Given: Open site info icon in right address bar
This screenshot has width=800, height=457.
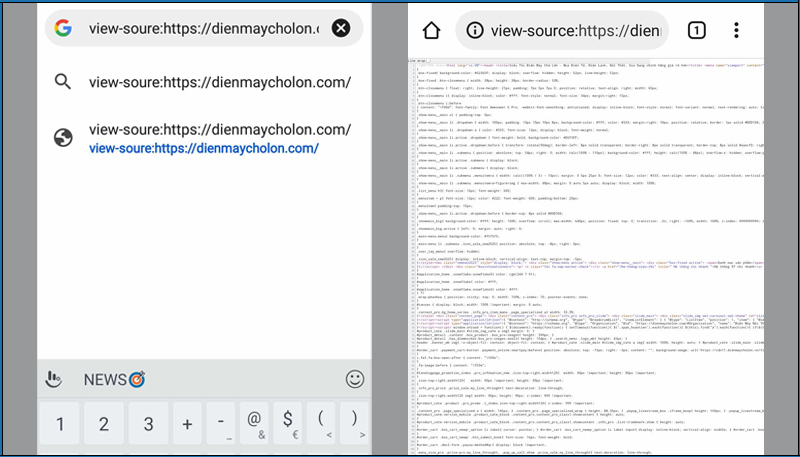Looking at the screenshot, I should (474, 31).
